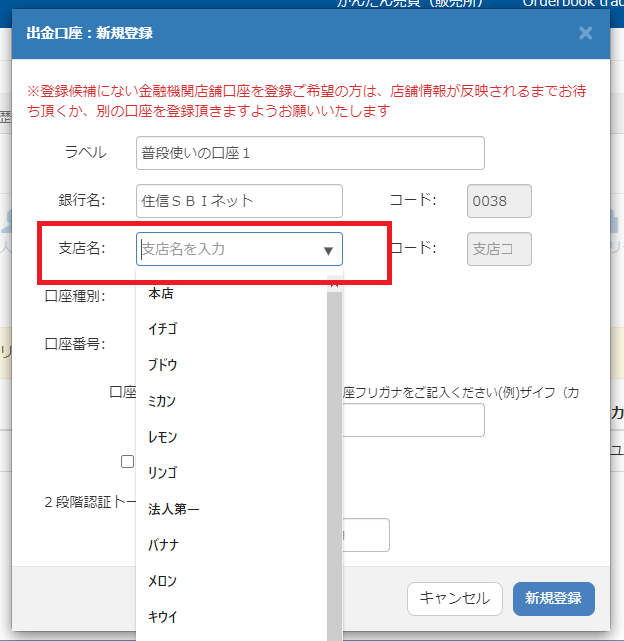Tick the checkbox above 2段階認証 row
624x641 pixels.
coord(128,462)
